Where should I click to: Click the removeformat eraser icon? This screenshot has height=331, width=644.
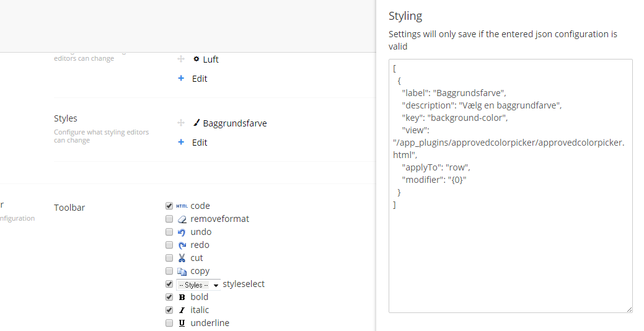182,219
